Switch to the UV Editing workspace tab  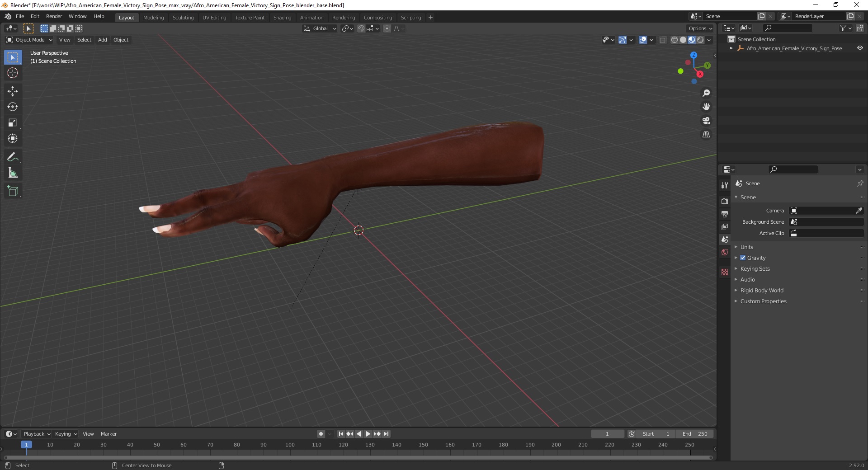214,18
